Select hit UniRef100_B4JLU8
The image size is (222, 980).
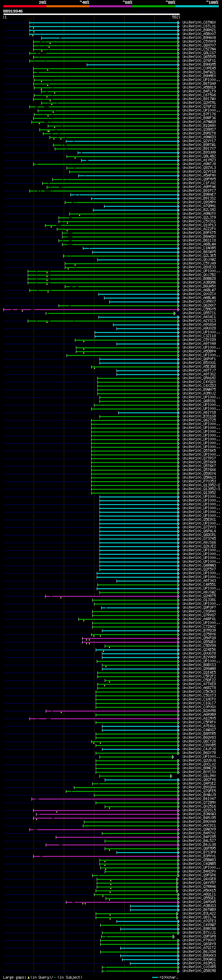pyautogui.click(x=199, y=844)
